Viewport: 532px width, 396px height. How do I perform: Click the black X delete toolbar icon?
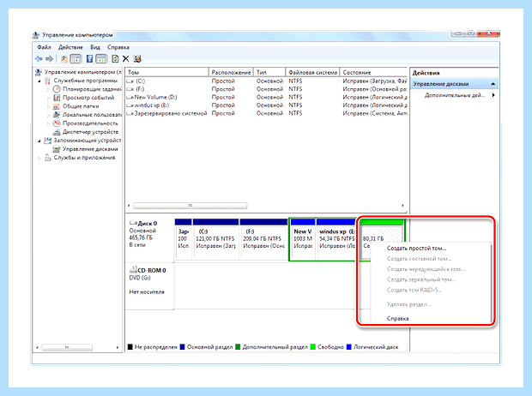point(126,59)
